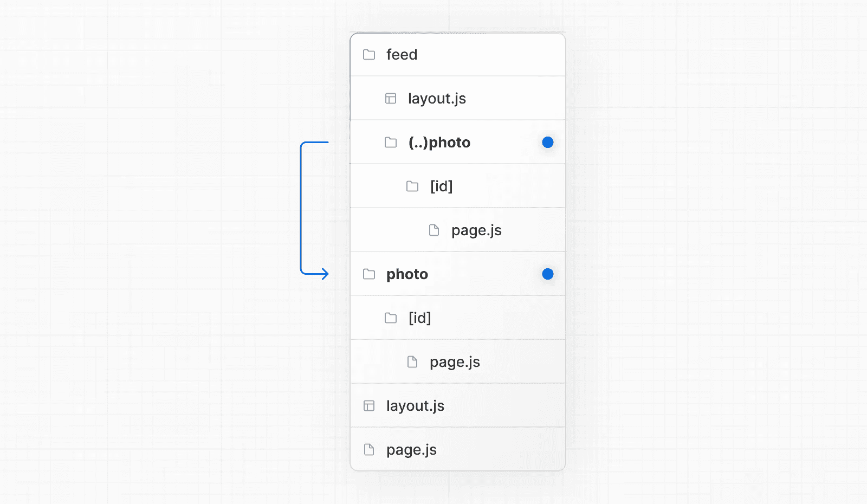Click blue dot on photo row
Screen dimensions: 867x504
548,274
